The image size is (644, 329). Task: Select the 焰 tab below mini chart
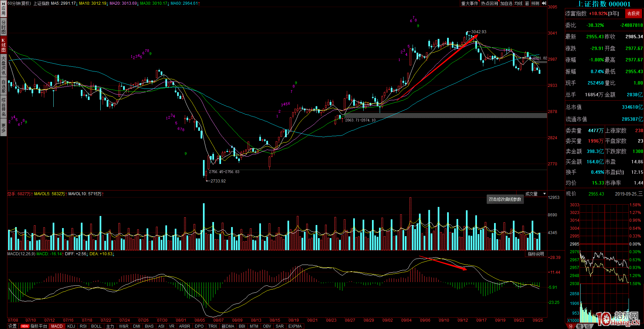click(x=588, y=326)
